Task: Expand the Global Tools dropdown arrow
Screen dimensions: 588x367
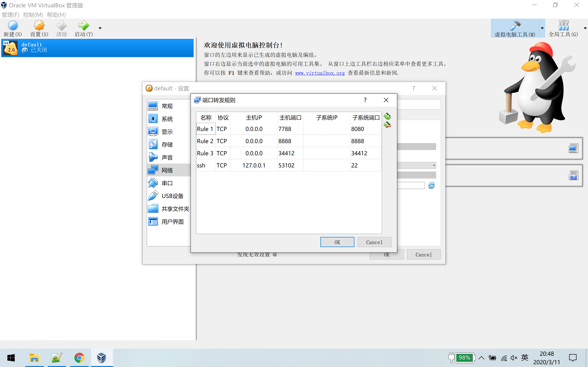Action: point(585,28)
